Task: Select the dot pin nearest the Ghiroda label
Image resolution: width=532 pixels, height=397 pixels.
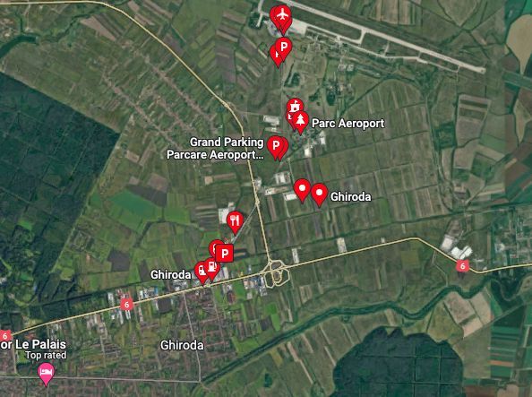Action: [x=319, y=194]
